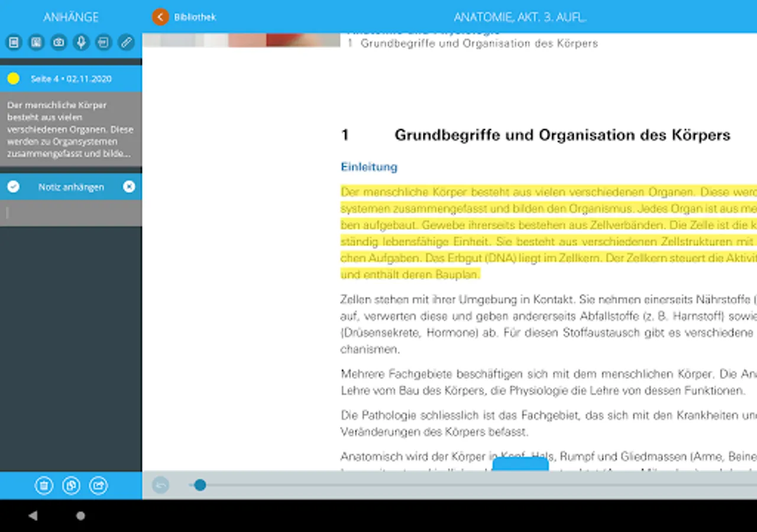Click the yellow highlight color dot
757x532 pixels.
point(13,79)
